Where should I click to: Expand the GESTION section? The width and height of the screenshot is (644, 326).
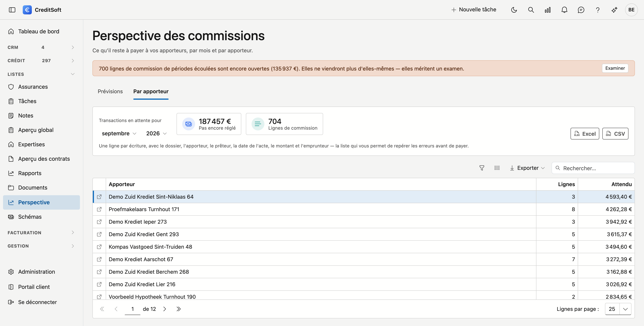pos(41,246)
